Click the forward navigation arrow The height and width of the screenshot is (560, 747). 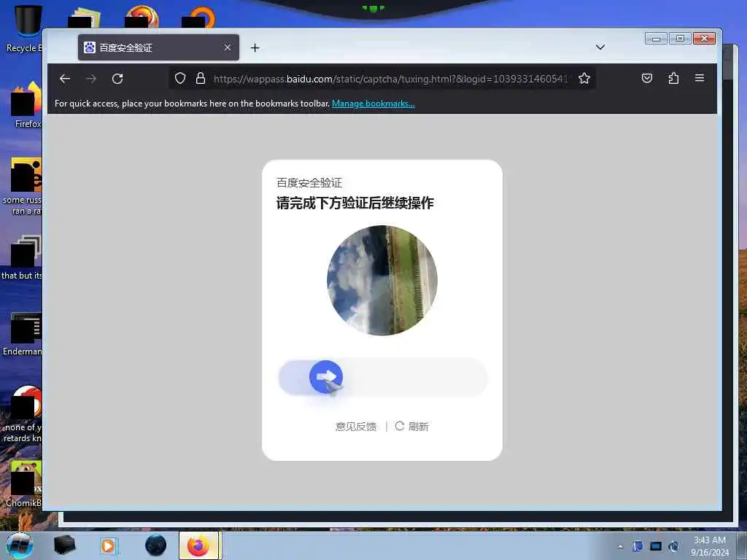pos(91,79)
